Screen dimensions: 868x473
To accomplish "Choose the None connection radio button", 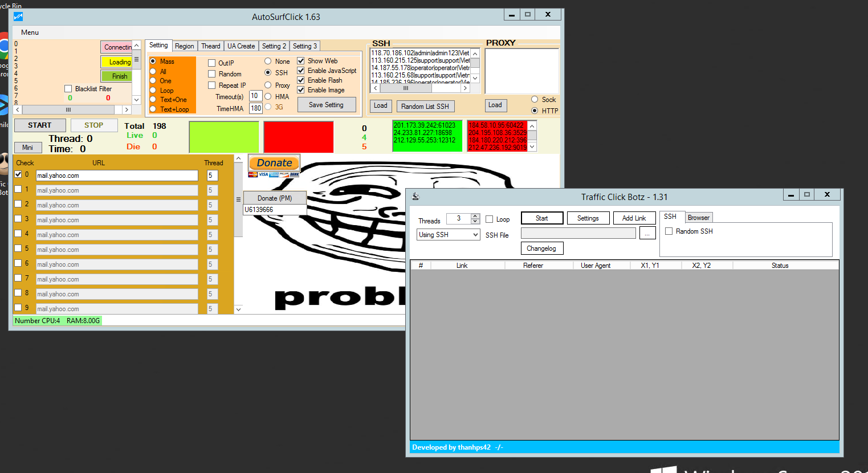I will coord(268,61).
